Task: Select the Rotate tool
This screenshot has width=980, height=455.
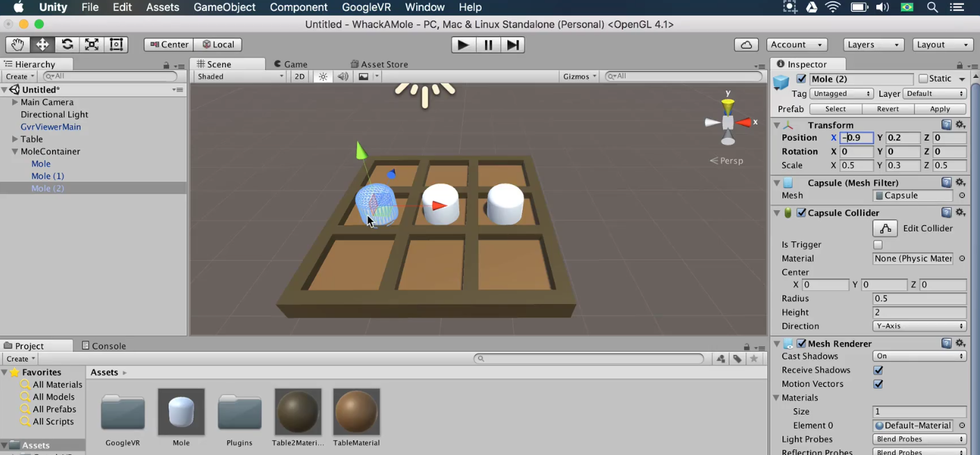Action: point(67,44)
